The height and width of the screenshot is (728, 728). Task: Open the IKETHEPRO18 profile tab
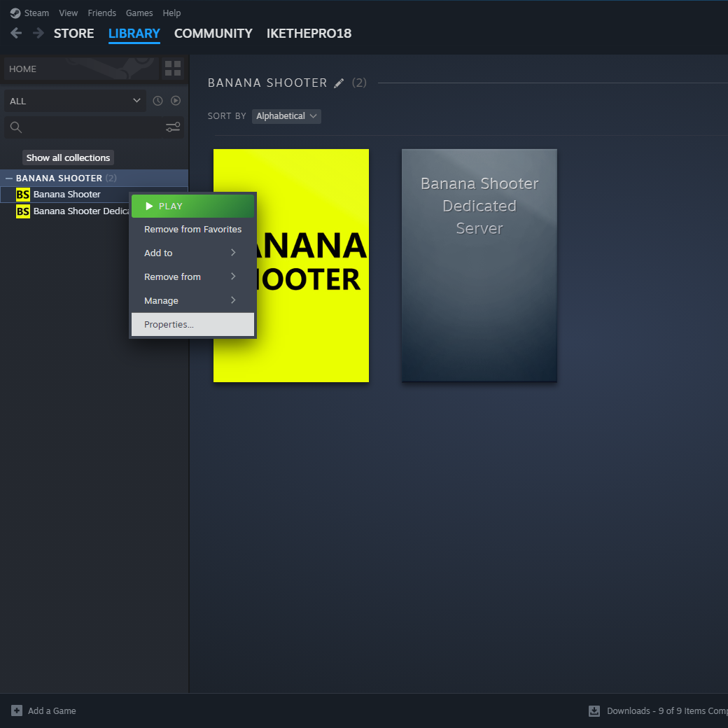click(309, 34)
